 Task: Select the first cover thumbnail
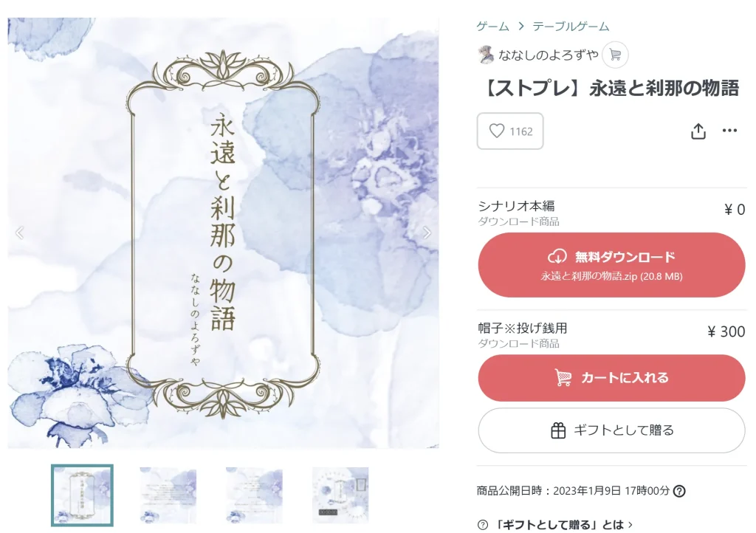coord(83,495)
